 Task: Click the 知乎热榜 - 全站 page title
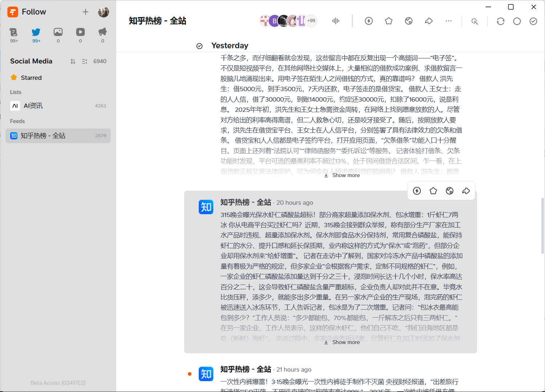click(158, 21)
